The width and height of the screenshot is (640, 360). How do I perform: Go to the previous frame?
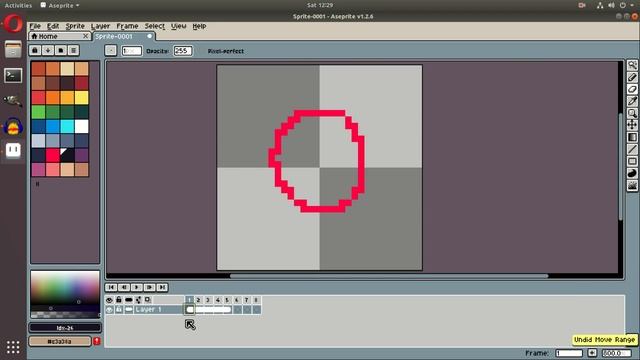pos(124,287)
